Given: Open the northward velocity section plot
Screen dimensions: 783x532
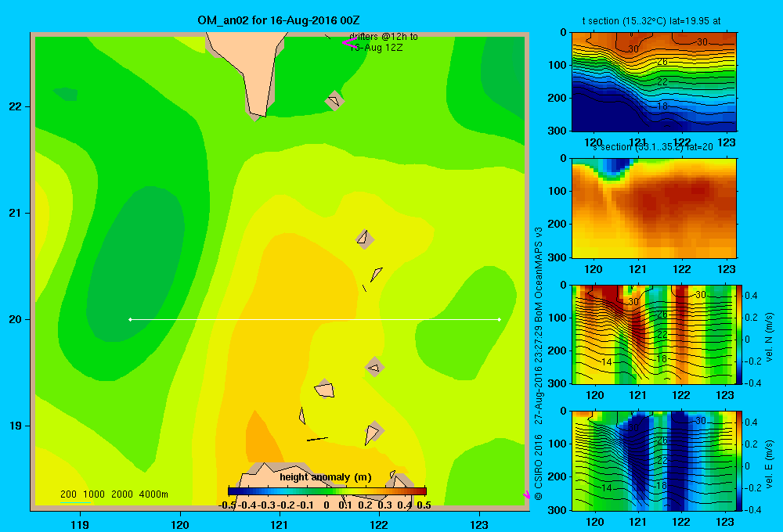Looking at the screenshot, I should pos(654,334).
